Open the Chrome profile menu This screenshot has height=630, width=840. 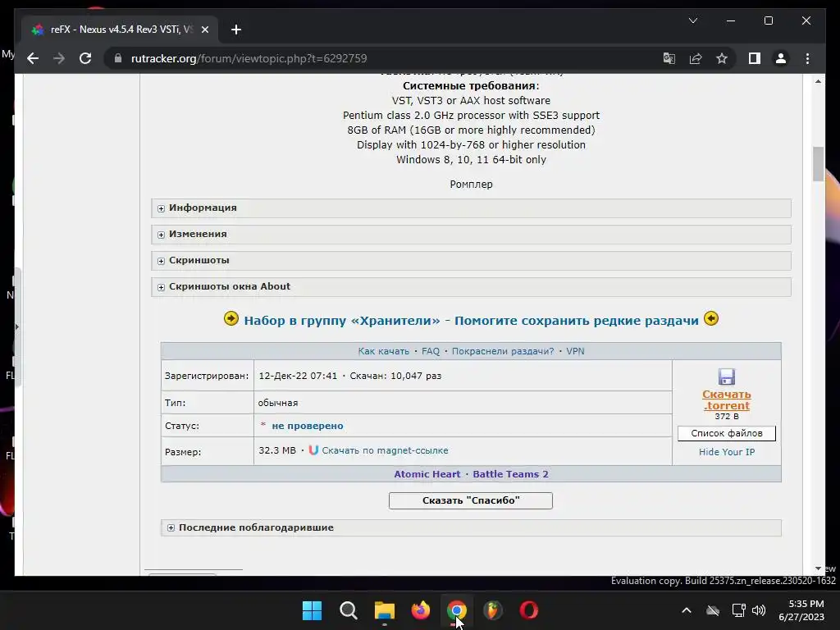[x=781, y=58]
